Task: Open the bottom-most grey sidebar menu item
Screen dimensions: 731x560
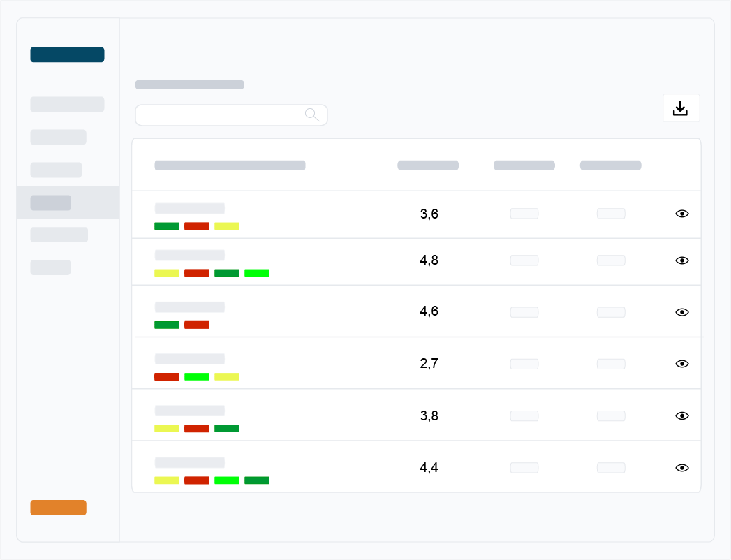Action: coord(50,267)
